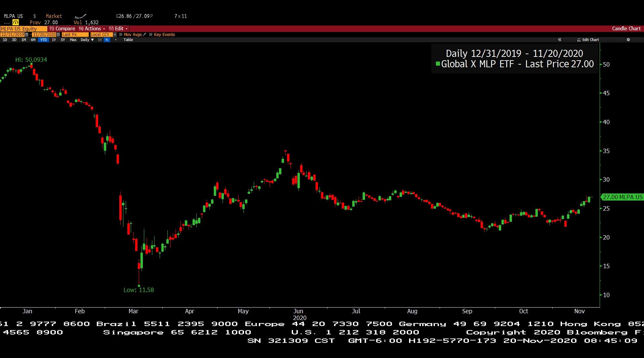Viewport: 644px width, 358px height.
Task: Open the end date calendar picker
Action: click(58, 35)
